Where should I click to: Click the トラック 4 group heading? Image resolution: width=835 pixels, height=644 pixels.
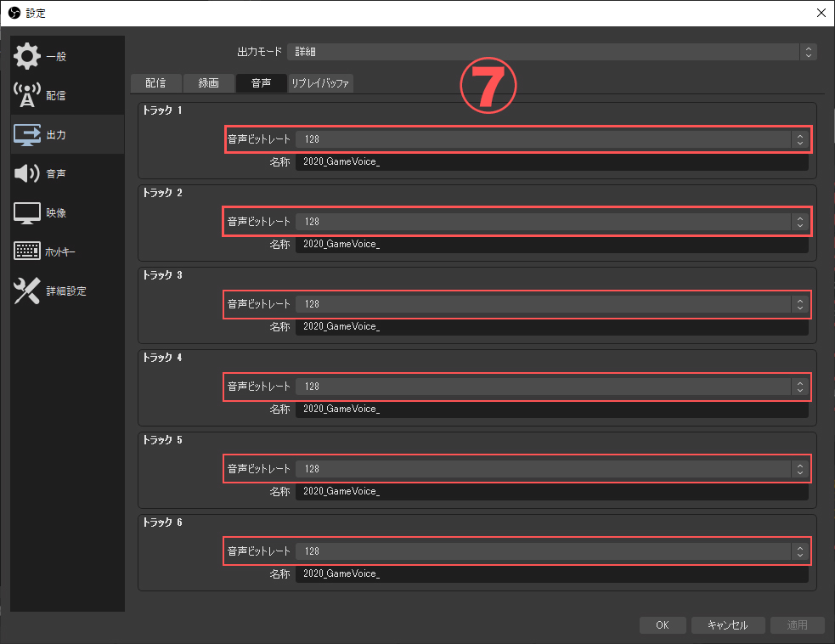[x=162, y=358]
